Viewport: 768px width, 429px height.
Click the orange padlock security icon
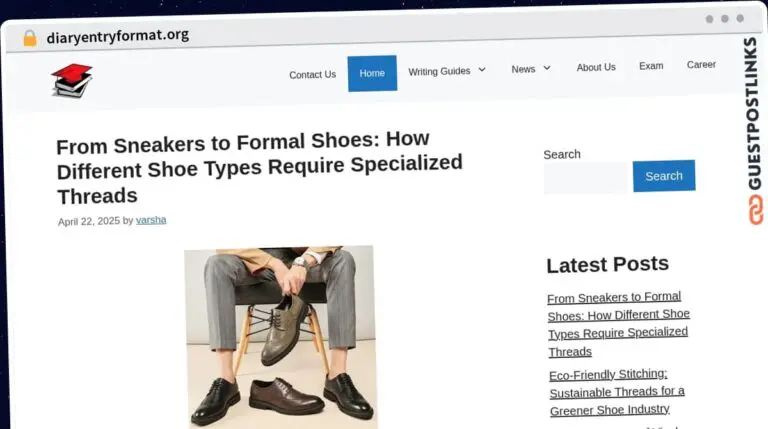30,38
